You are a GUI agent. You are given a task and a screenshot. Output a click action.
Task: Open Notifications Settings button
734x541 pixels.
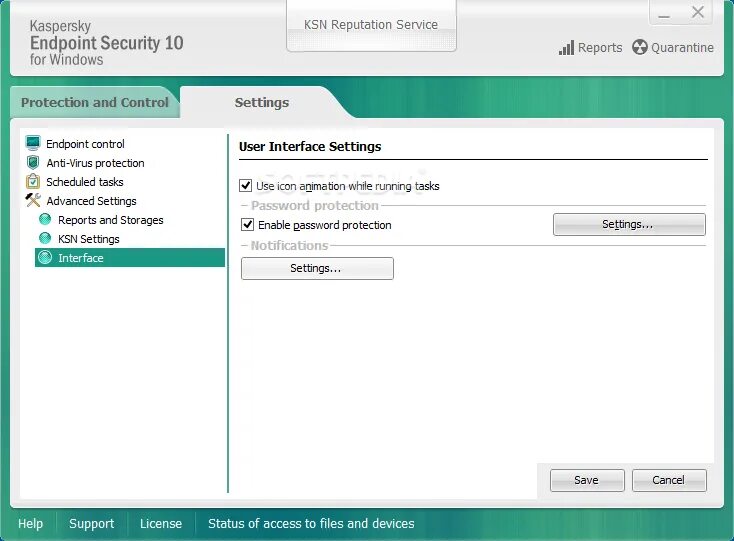(317, 269)
